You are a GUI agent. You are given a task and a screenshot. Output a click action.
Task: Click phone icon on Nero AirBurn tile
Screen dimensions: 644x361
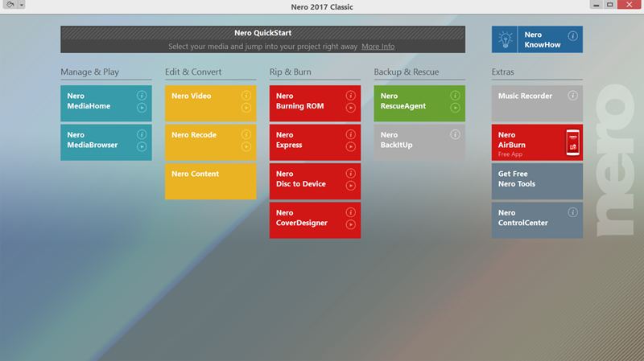(x=572, y=142)
